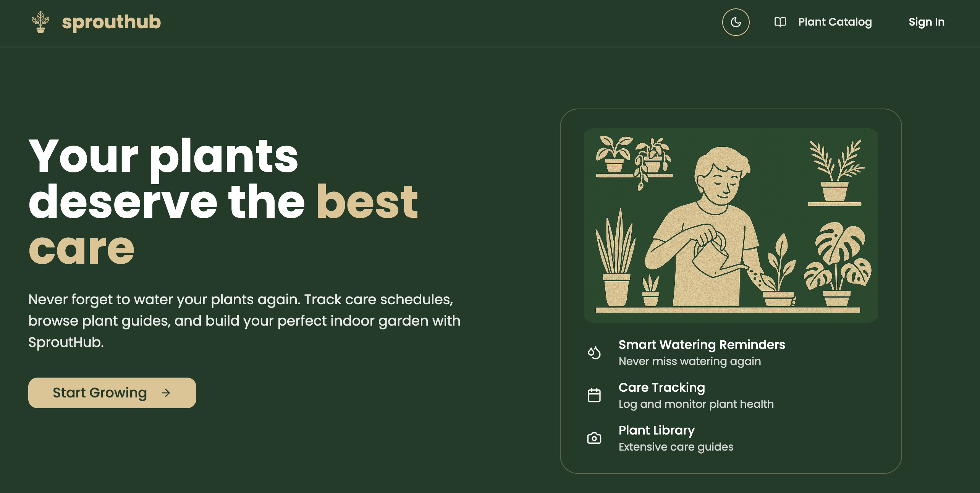Click the open book catalog icon
This screenshot has width=980, height=493.
[780, 22]
